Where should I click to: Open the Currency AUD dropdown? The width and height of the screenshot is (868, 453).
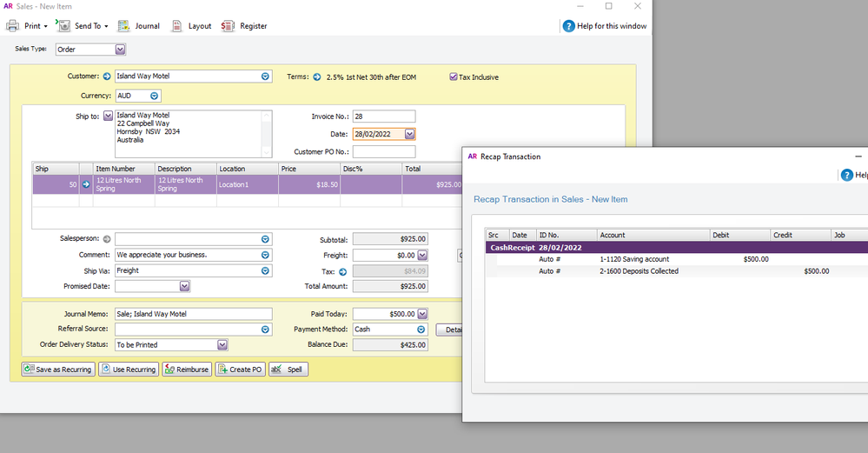coord(154,96)
